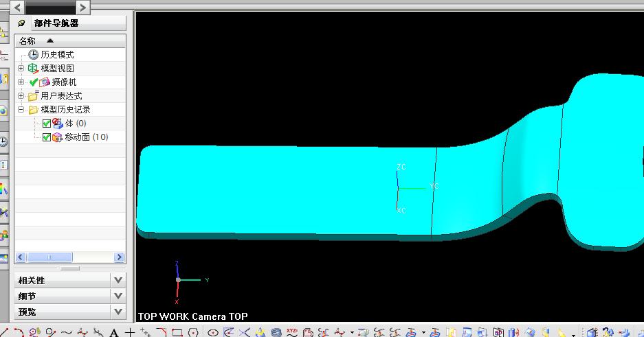Uncheck the 移动面 (10) feature checkbox

click(47, 137)
